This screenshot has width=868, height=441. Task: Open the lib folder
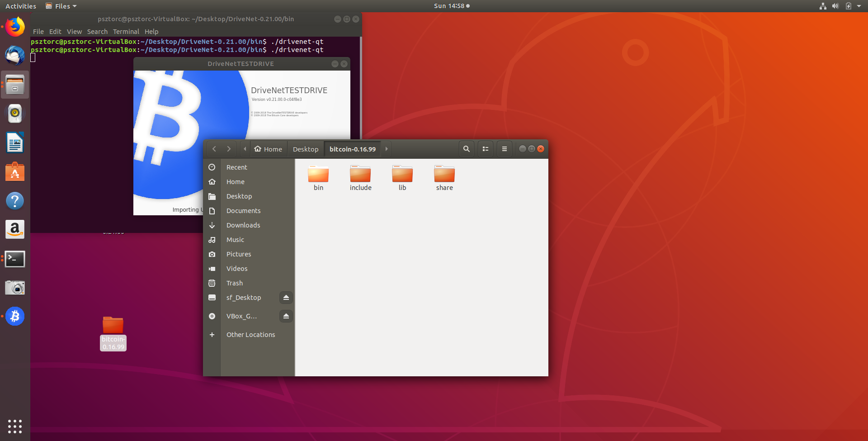click(402, 178)
